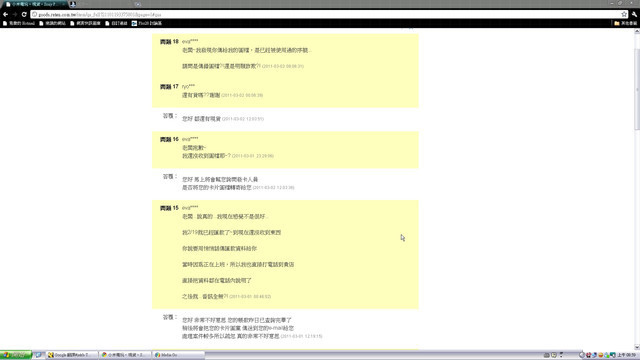Viewport: 640px width, 360px height.
Task: Click the timestamp of question 16
Action: coord(253,156)
